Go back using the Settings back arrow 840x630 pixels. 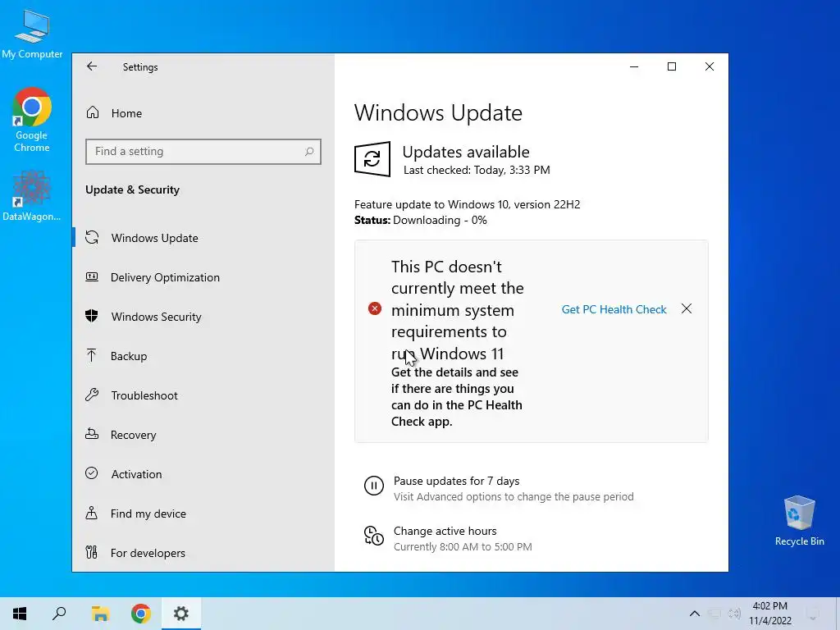click(x=92, y=66)
